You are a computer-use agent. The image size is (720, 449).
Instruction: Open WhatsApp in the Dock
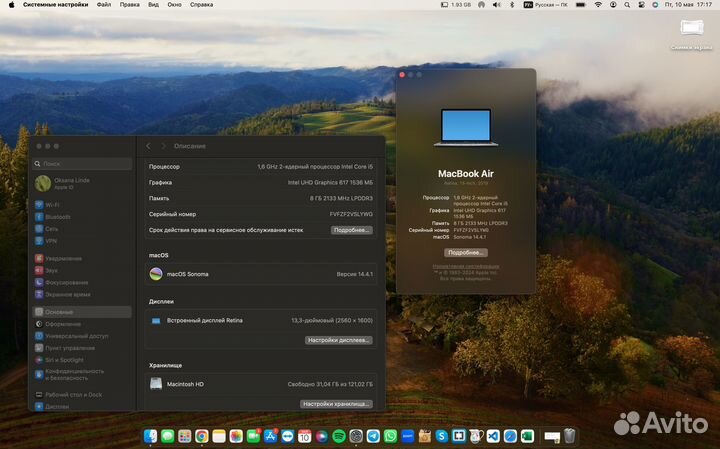390,436
